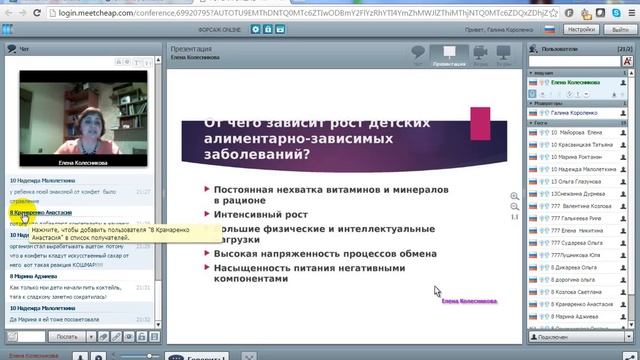Open conference settings gear icon
Screen dimensions: 640x360
coord(256,29)
